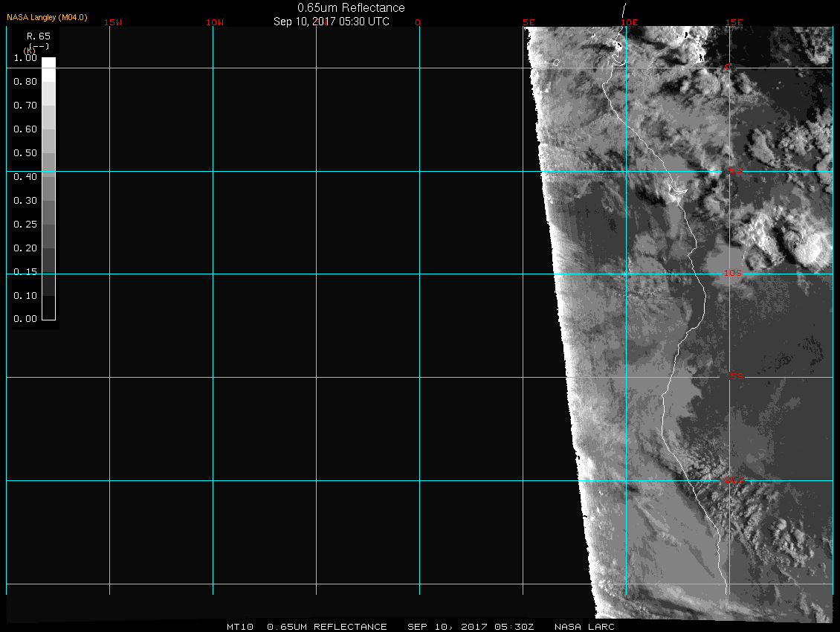Click the 20S latitude label

tap(734, 480)
